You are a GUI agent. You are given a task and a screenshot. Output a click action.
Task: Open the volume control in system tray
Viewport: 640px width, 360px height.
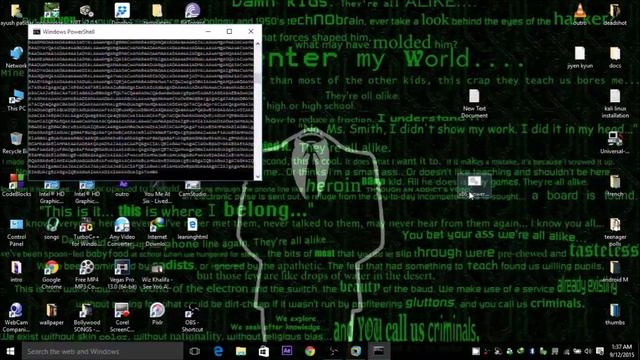(x=588, y=351)
